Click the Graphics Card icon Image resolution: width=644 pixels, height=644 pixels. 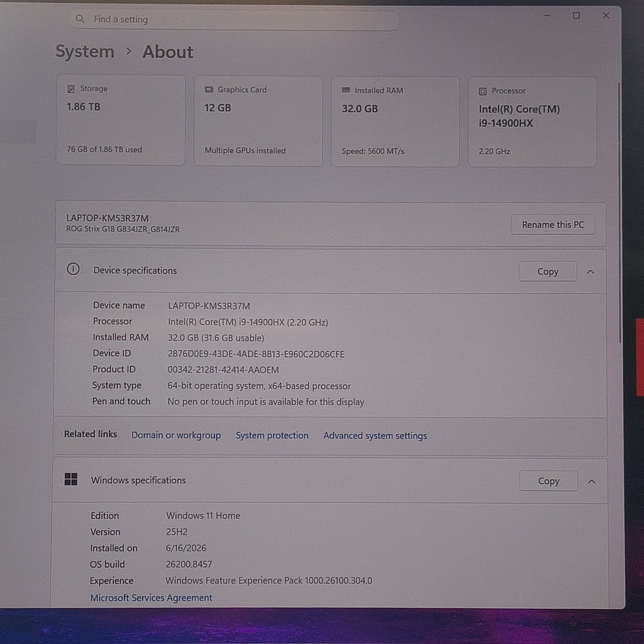[209, 90]
